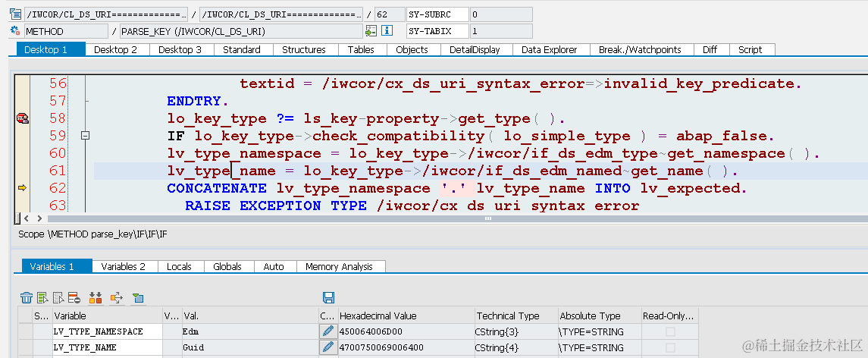Select the Memory Analysis tab
The height and width of the screenshot is (358, 868).
click(x=341, y=266)
